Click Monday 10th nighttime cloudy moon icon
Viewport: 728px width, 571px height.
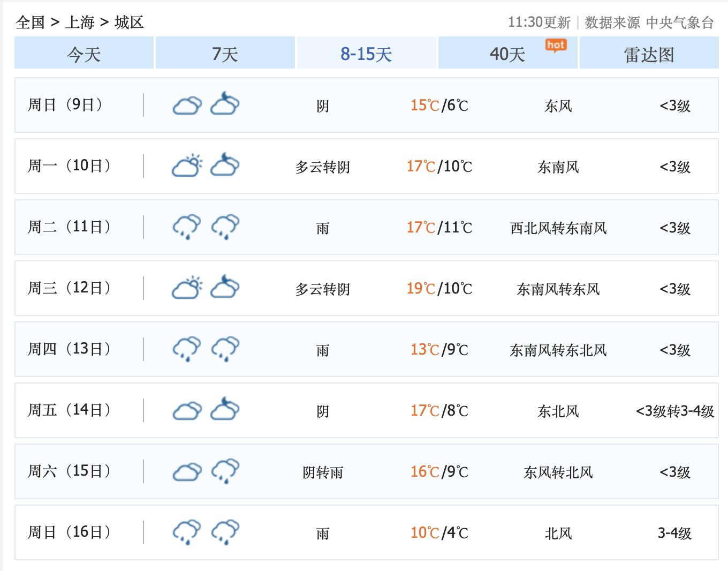(225, 166)
